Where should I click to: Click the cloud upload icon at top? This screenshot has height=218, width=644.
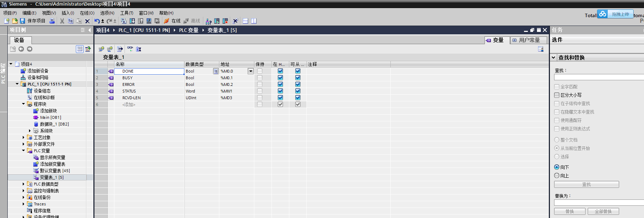(602, 14)
